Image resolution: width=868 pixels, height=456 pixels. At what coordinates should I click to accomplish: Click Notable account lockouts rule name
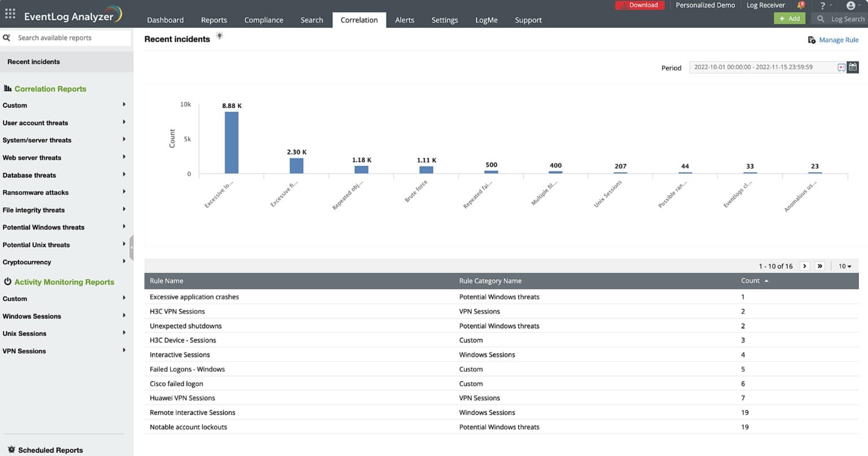click(188, 427)
